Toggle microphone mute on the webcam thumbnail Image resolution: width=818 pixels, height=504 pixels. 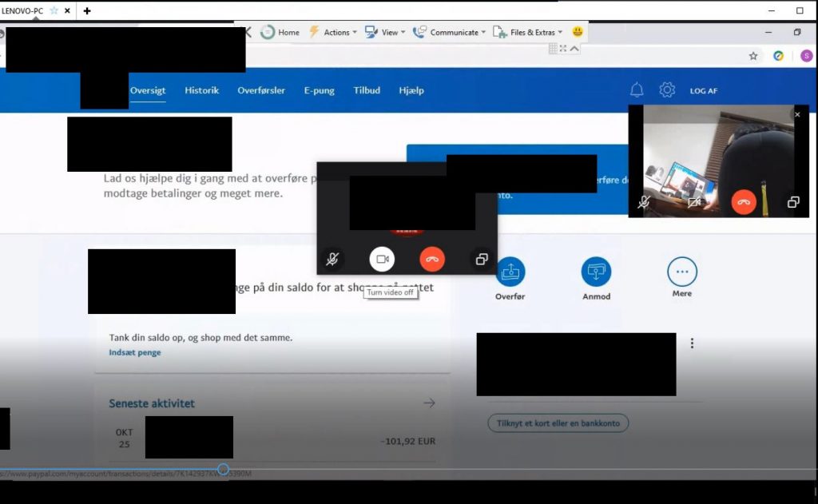point(644,202)
